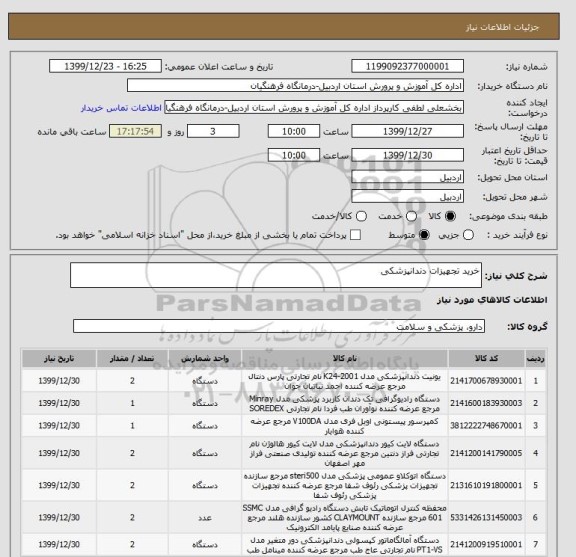This screenshot has width=576, height=557.
Task: Click the price validity time 10:00 field
Action: [x=294, y=155]
